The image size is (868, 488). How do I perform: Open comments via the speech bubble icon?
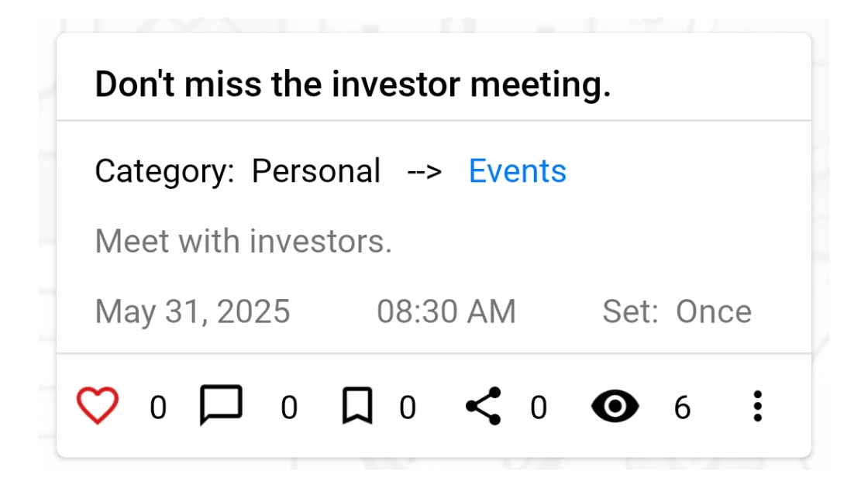pyautogui.click(x=221, y=405)
